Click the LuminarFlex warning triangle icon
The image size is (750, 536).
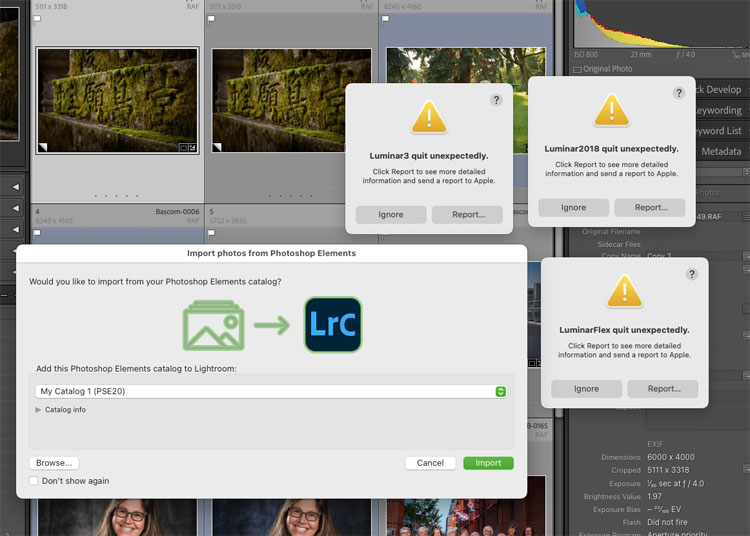point(625,291)
